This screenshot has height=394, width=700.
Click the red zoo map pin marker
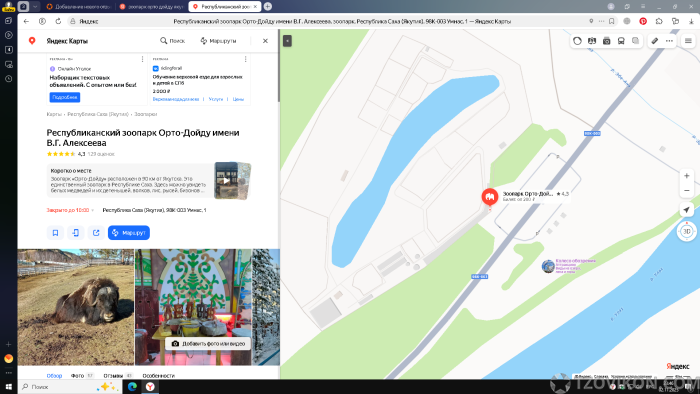490,197
